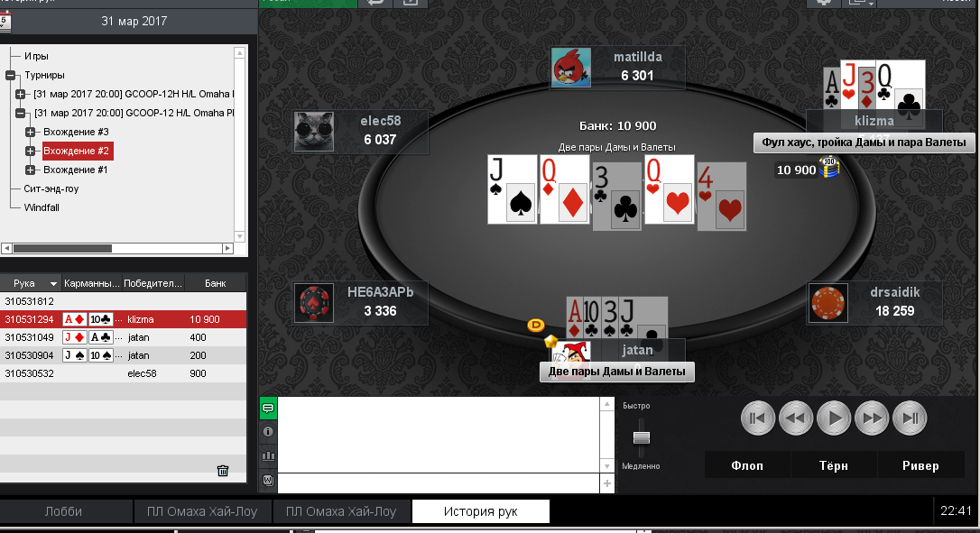980x533 pixels.
Task: Open the statistics bar-chart icon
Action: pos(268,456)
